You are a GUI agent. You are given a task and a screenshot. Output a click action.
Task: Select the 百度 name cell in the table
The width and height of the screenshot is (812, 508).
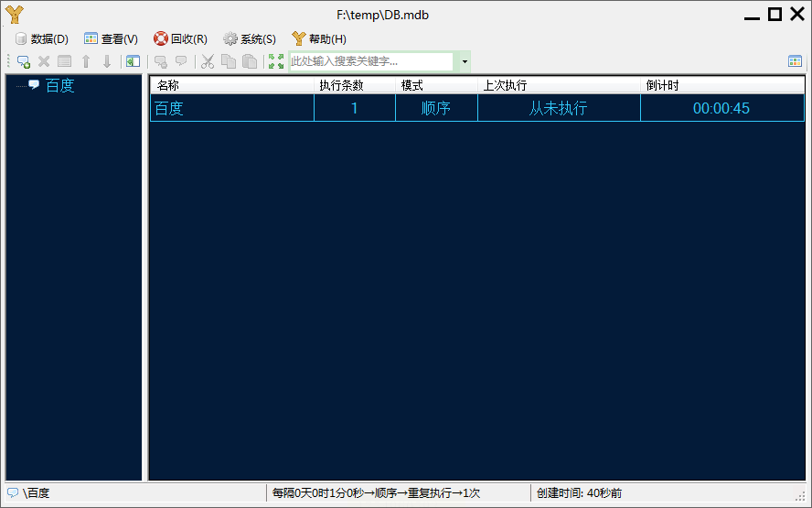(232, 108)
